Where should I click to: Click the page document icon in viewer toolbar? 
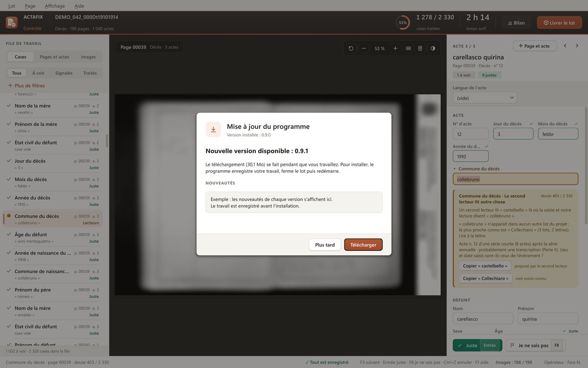tap(420, 49)
